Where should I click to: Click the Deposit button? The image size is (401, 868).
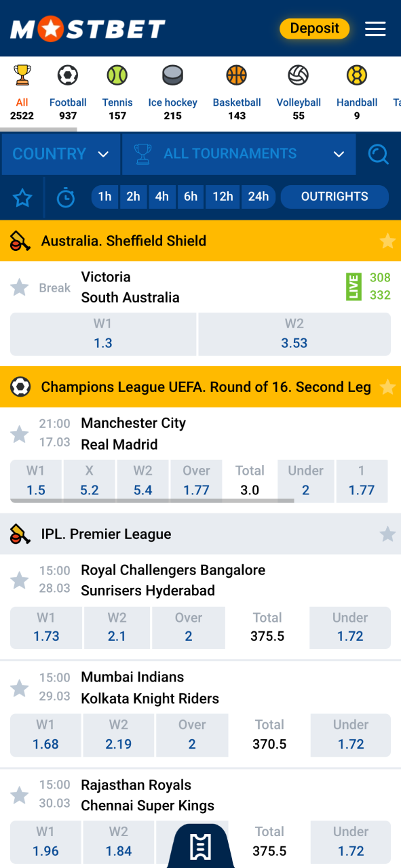point(314,28)
